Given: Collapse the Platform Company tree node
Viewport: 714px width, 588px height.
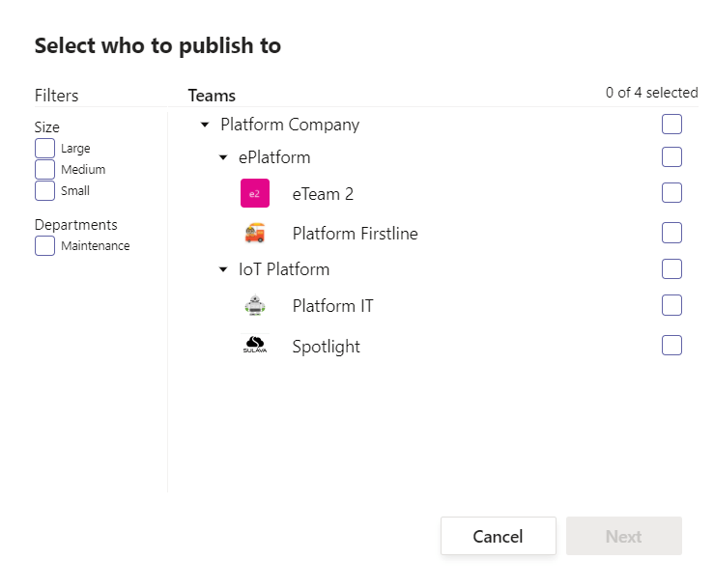Looking at the screenshot, I should (x=205, y=125).
